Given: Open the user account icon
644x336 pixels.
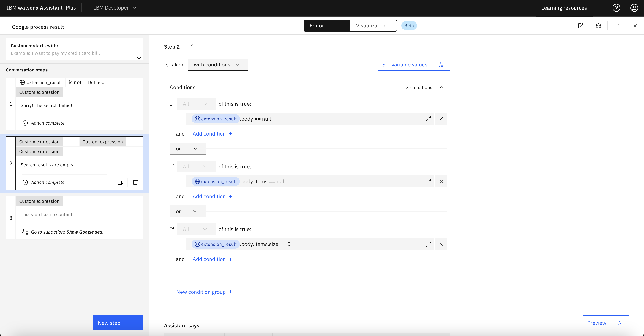Looking at the screenshot, I should [x=634, y=8].
